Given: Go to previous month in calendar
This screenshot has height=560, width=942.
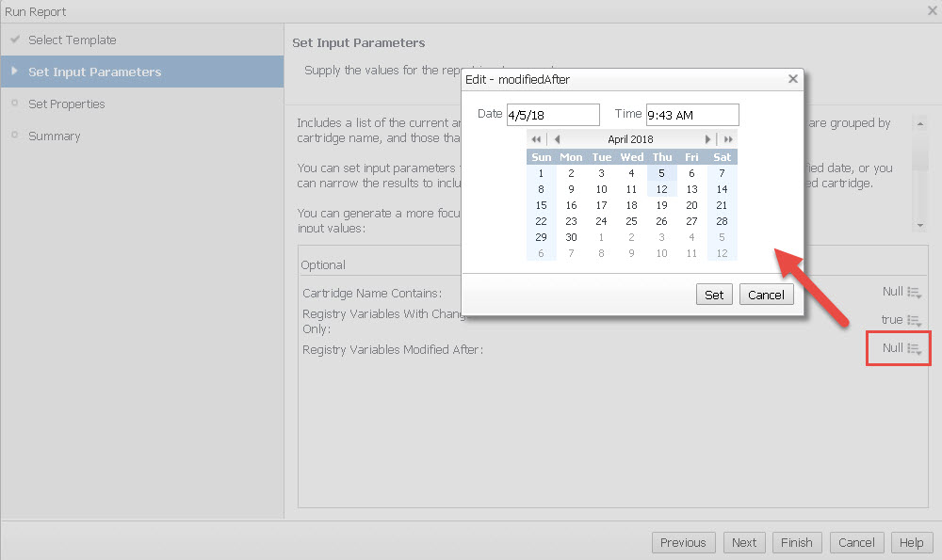Looking at the screenshot, I should (x=557, y=139).
